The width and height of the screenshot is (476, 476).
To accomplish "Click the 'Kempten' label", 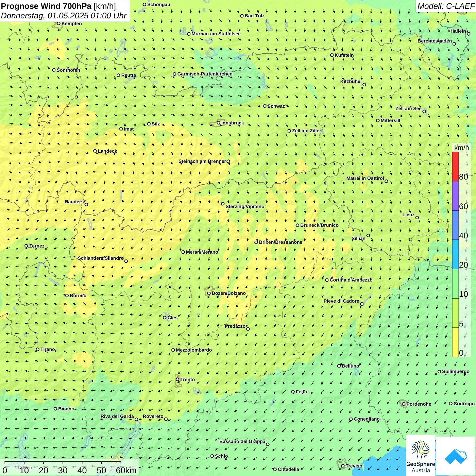I will 71,23.
